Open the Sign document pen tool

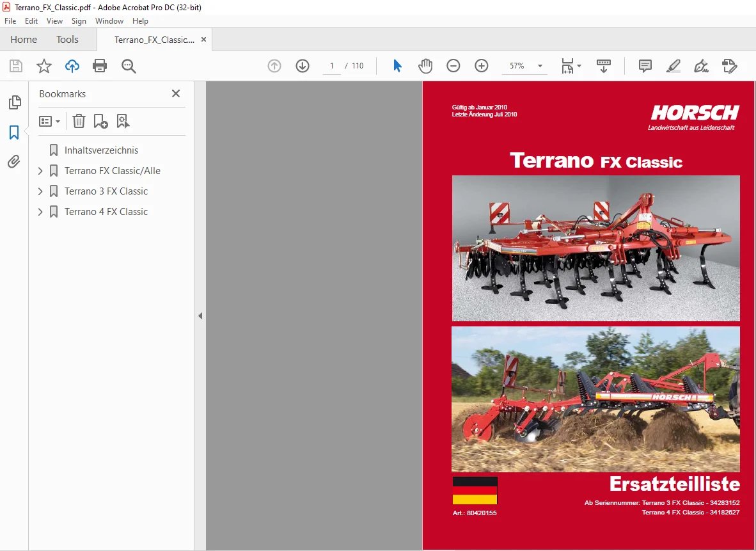(701, 66)
